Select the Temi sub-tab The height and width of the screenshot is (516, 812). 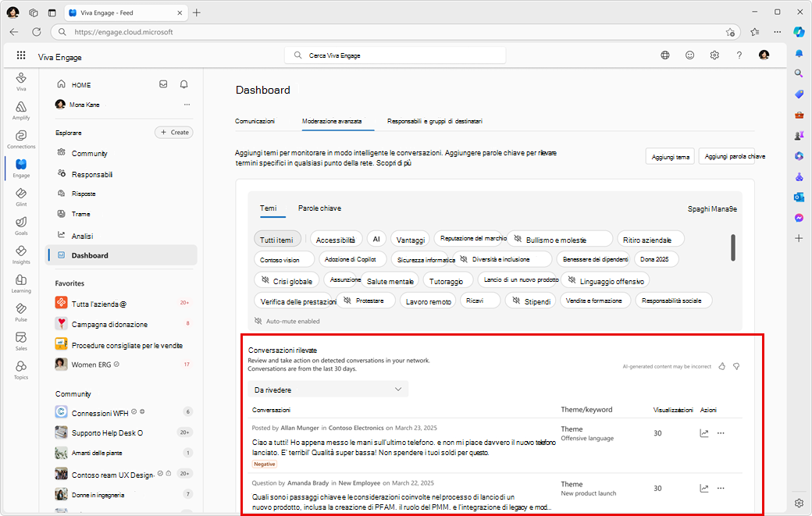[x=269, y=208]
